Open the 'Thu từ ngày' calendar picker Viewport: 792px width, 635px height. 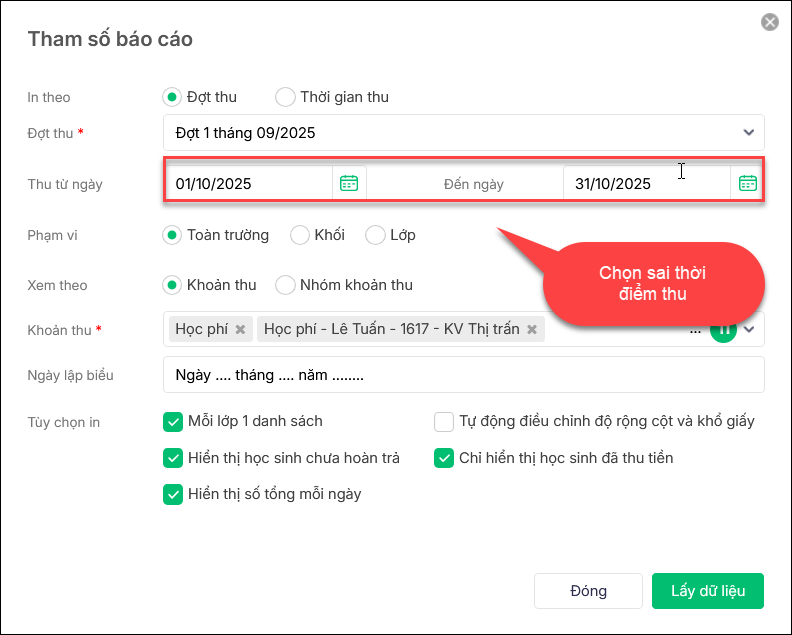point(349,183)
